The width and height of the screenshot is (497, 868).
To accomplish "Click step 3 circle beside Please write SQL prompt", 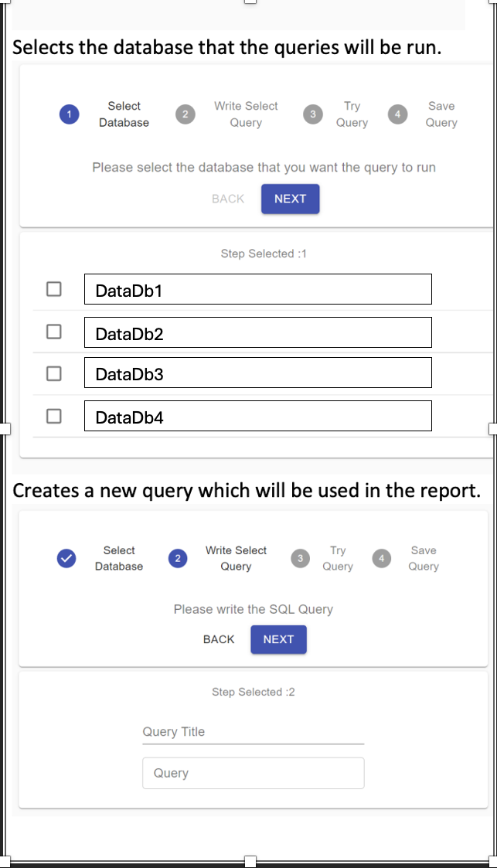I will [x=300, y=558].
